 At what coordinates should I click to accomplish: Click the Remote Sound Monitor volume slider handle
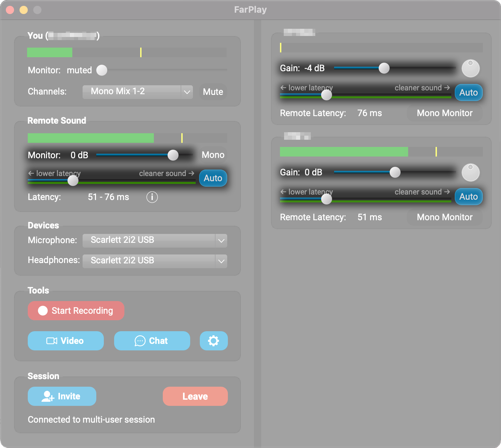pos(173,155)
